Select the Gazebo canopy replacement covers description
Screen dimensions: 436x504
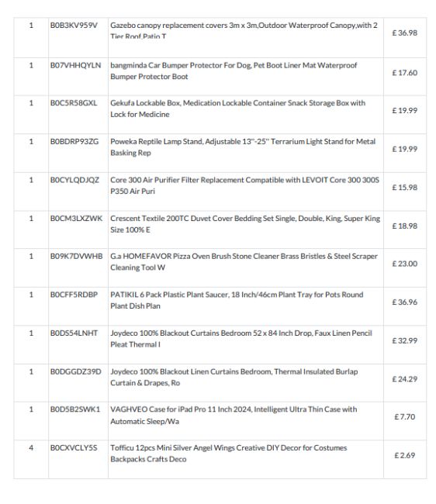244,31
